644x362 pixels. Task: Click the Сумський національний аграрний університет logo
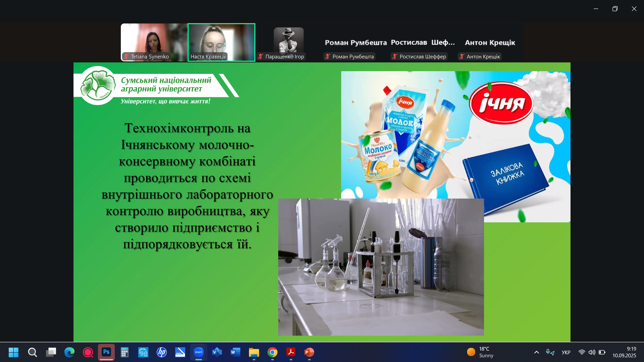coord(156,86)
